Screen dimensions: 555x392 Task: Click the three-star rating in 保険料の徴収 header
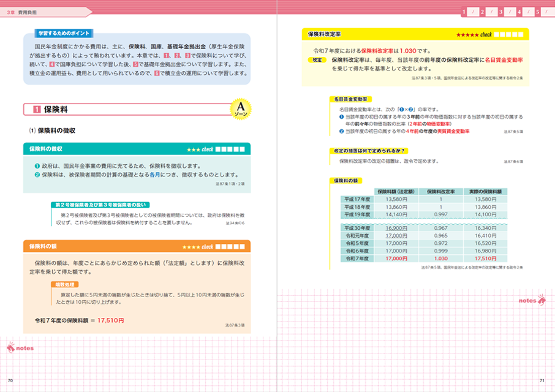click(193, 149)
